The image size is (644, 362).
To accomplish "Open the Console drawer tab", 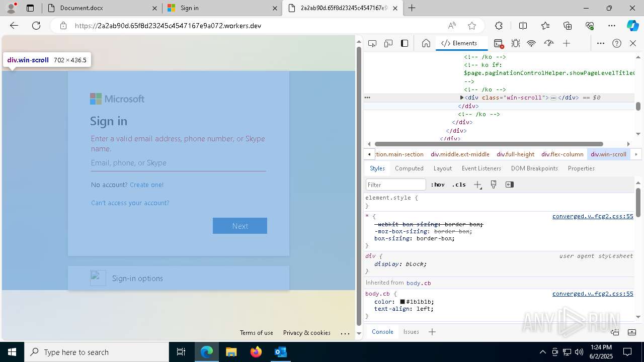I will click(382, 332).
